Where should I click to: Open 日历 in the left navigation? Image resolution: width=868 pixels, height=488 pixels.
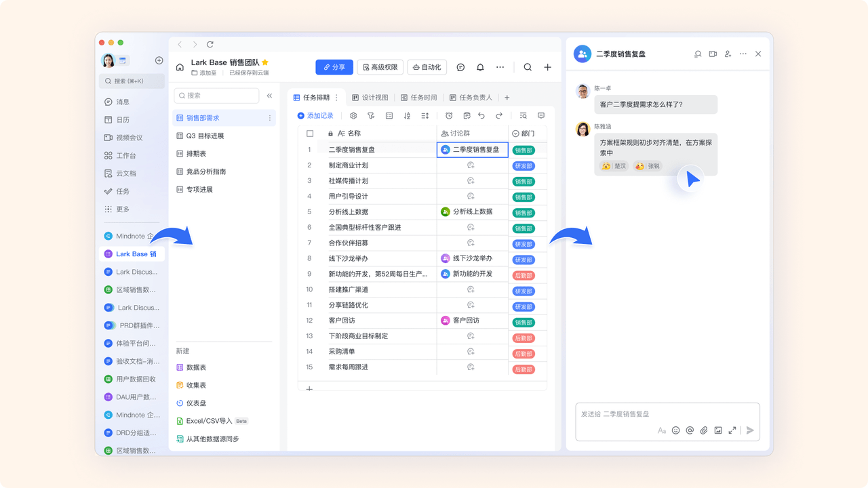point(117,120)
